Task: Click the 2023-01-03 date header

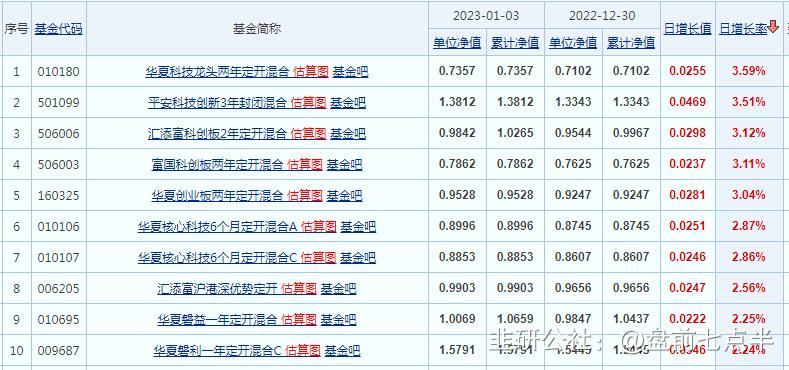Action: tap(486, 16)
